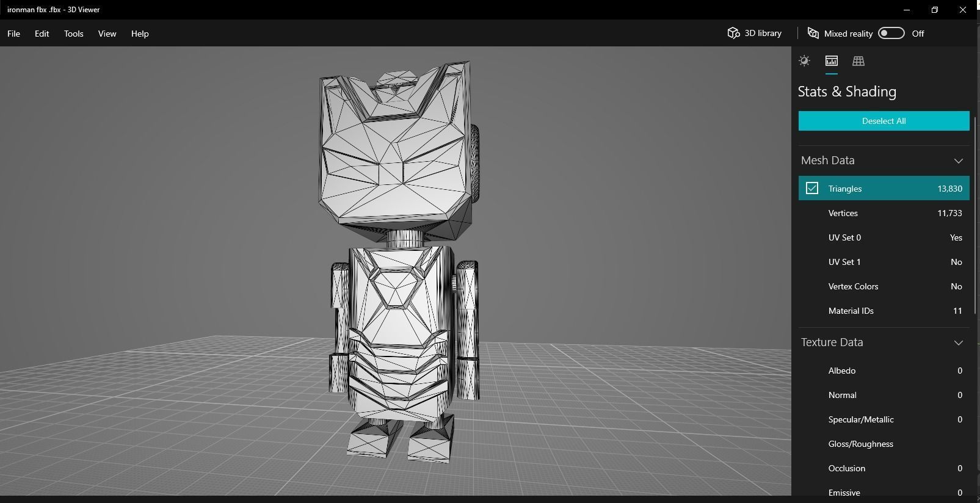Screen dimensions: 980x503
Task: Click the Mixed reality cube icon
Action: click(x=813, y=33)
